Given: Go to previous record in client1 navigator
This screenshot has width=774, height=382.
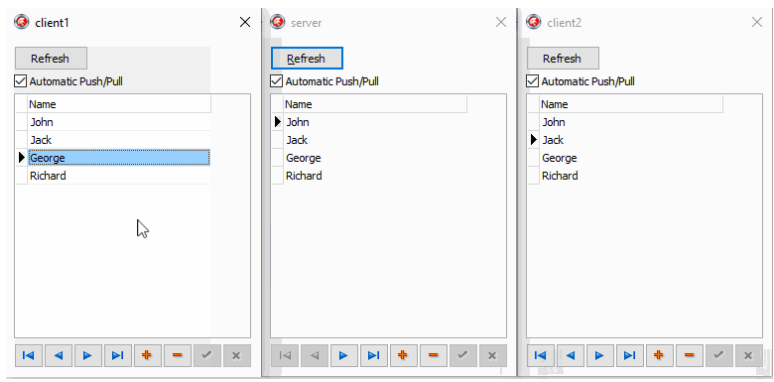Looking at the screenshot, I should [58, 355].
